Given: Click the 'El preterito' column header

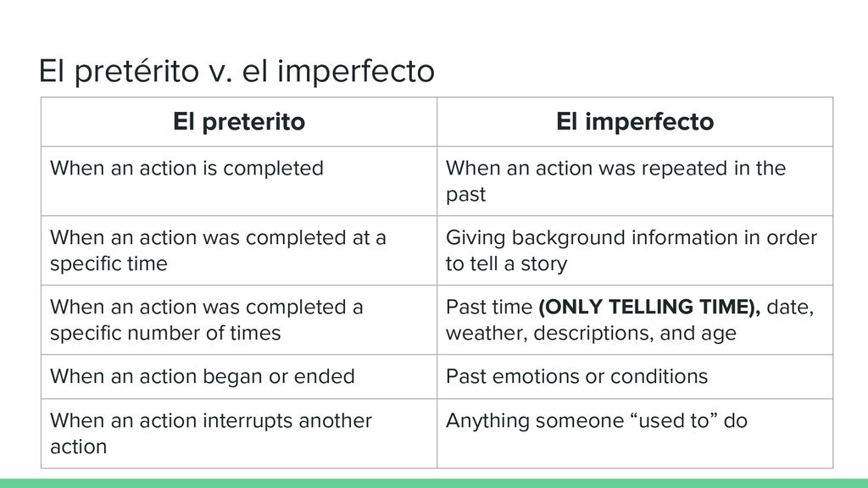Looking at the screenshot, I should (239, 122).
